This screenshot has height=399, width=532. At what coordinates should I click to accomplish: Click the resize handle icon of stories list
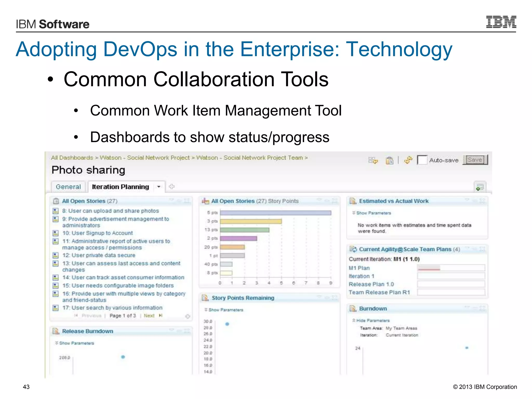[x=188, y=316]
